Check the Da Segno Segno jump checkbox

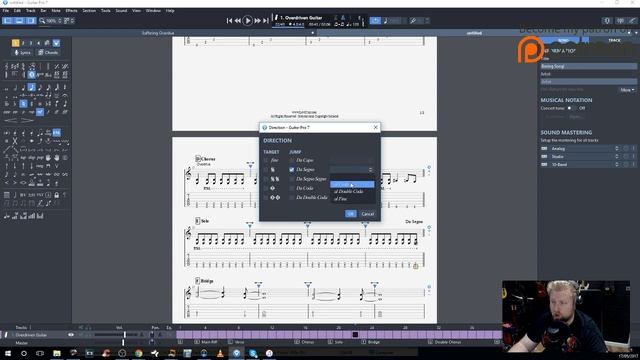click(291, 179)
